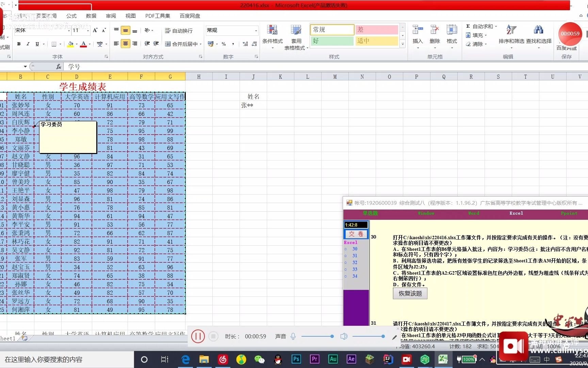Image resolution: width=588 pixels, height=368 pixels.
Task: Toggle italic formatting
Action: (28, 44)
